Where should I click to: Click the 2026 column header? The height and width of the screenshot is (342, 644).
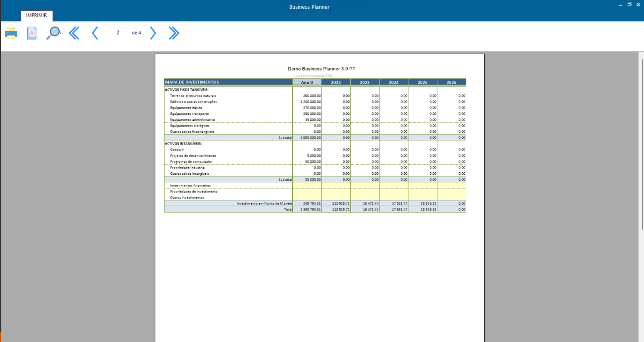[x=451, y=82]
